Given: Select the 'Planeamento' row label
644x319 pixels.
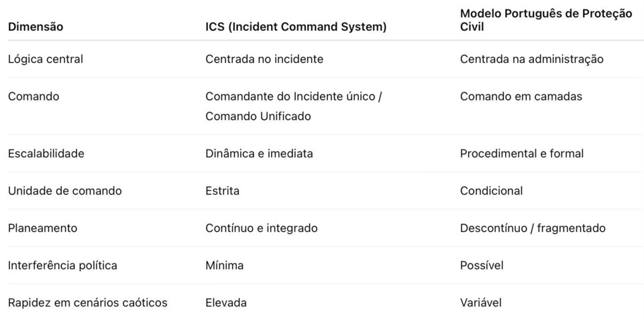Looking at the screenshot, I should point(42,228).
